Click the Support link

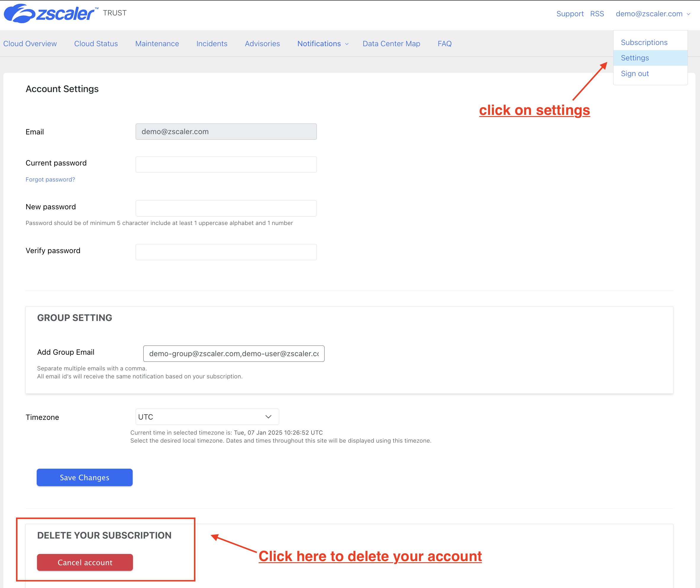click(x=570, y=14)
